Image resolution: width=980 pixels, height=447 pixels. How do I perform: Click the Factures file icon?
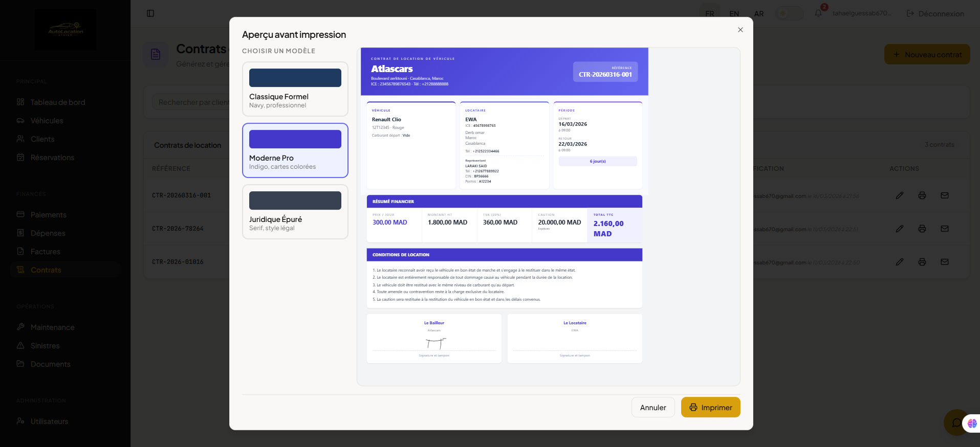pyautogui.click(x=20, y=251)
